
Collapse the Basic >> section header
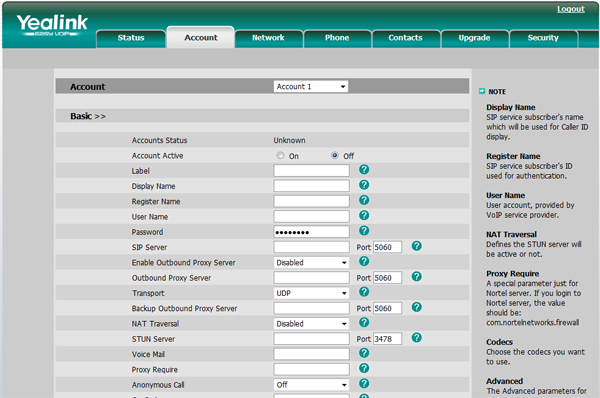88,116
